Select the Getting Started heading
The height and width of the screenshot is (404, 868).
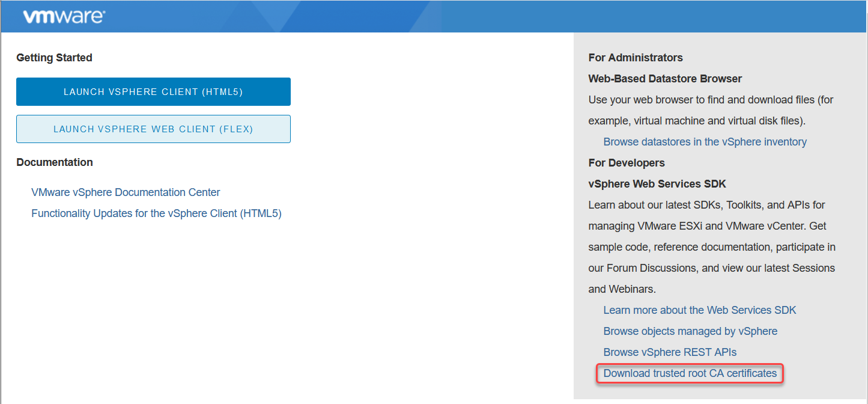tap(54, 58)
